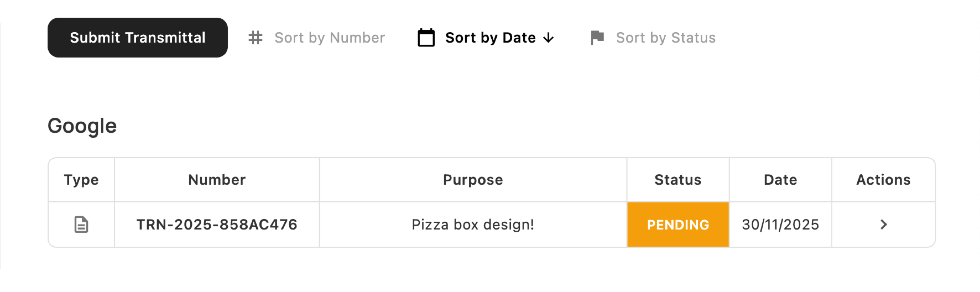This screenshot has height=292, width=980.
Task: Click the calendar icon for date sorting
Action: pyautogui.click(x=426, y=38)
